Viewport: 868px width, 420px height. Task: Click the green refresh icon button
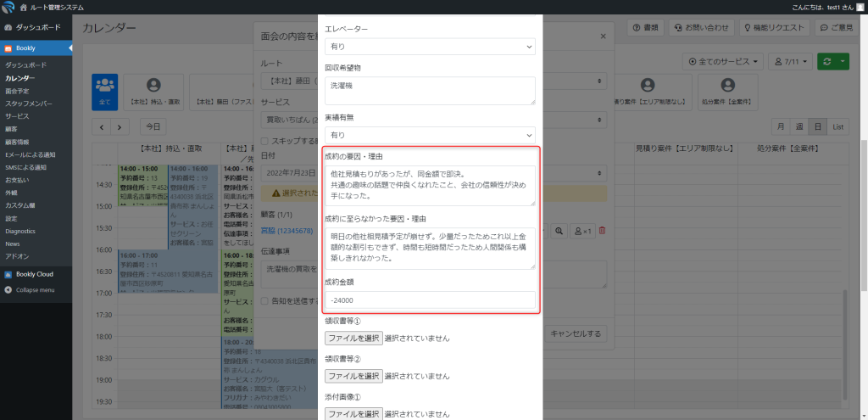(x=827, y=61)
